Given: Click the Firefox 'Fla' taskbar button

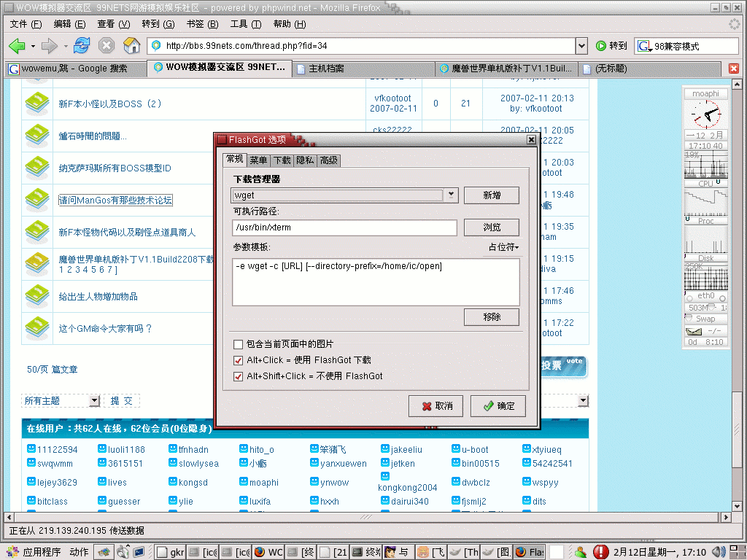Looking at the screenshot, I should [x=530, y=552].
